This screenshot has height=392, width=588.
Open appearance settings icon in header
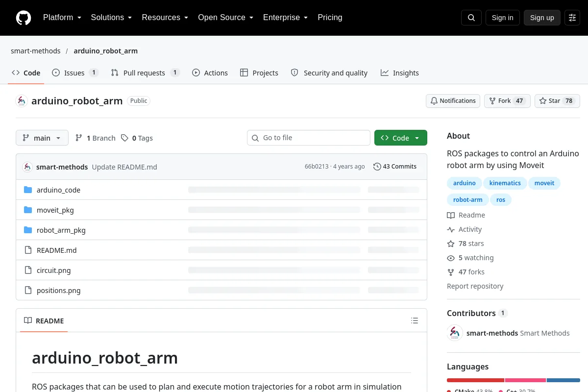572,18
